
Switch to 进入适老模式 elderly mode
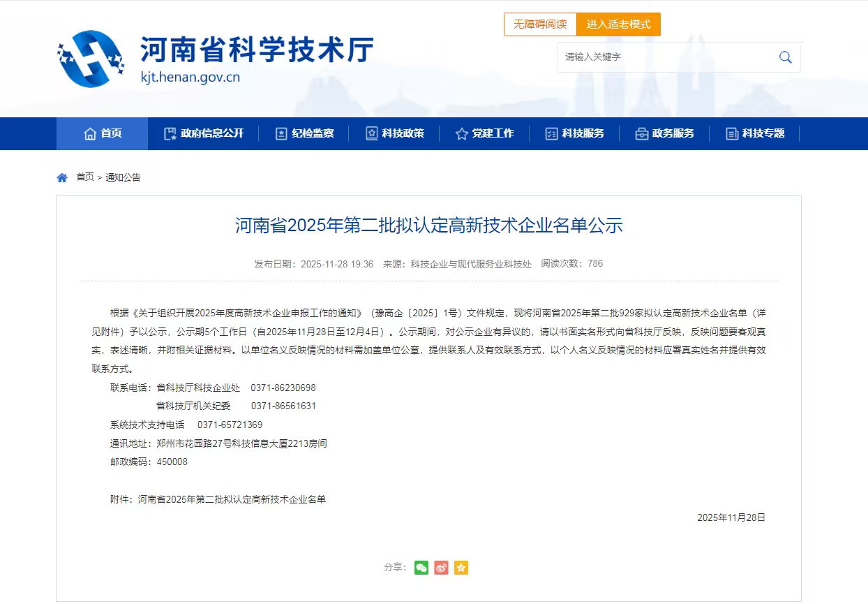pyautogui.click(x=618, y=24)
